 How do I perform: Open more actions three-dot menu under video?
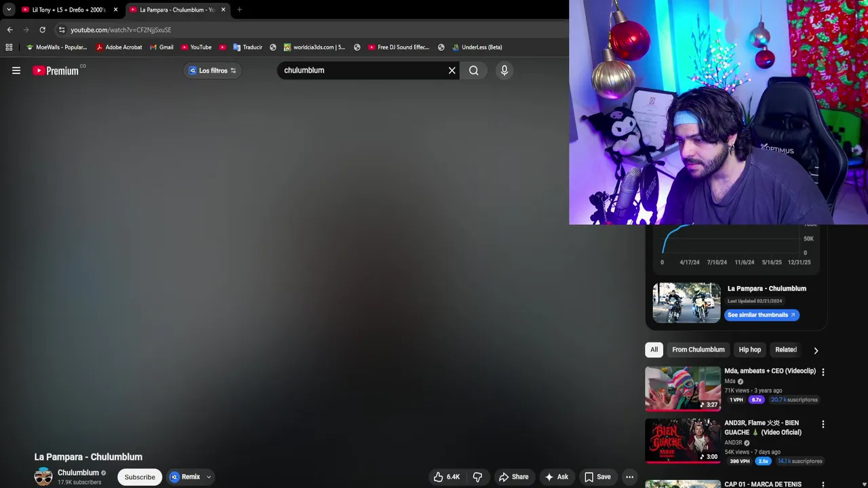click(629, 477)
